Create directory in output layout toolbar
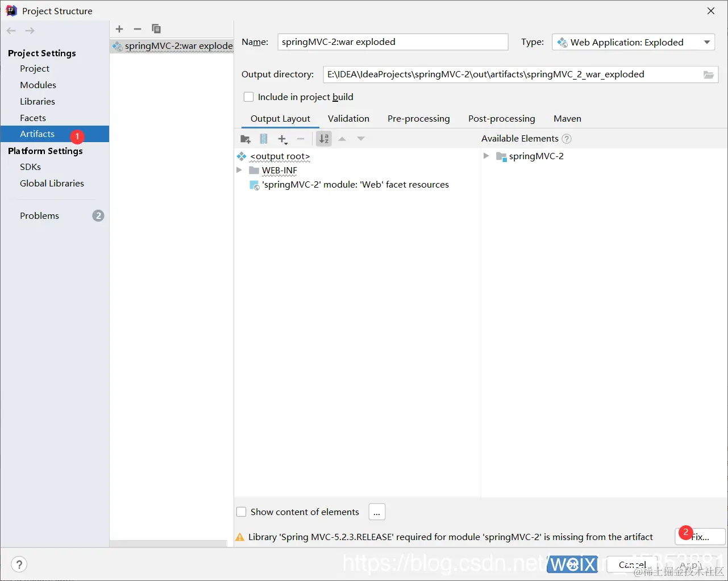728x581 pixels. 246,139
